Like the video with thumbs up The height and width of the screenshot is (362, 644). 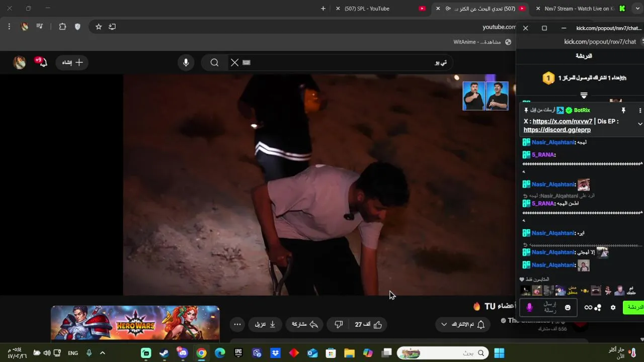coord(368,324)
